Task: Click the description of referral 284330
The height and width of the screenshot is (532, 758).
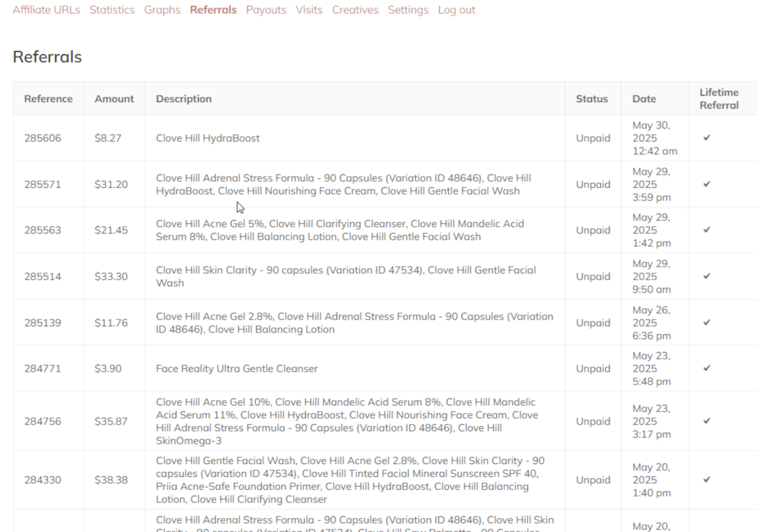Action: 351,480
